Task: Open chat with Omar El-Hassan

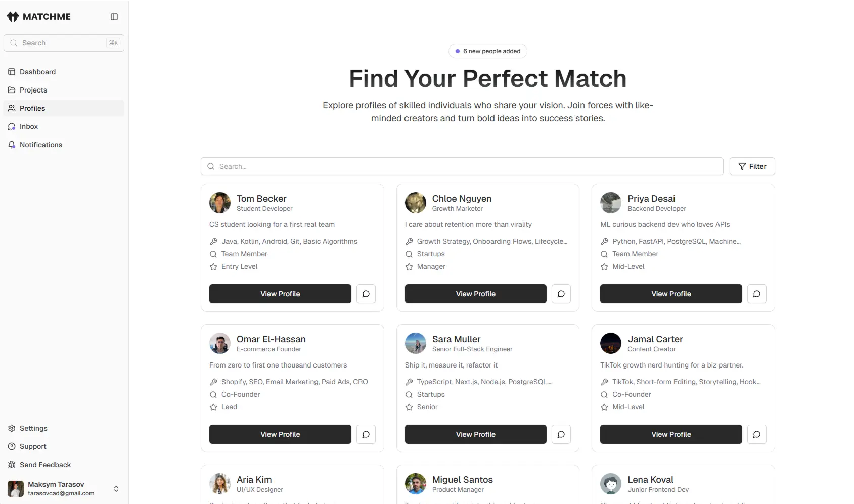Action: pyautogui.click(x=366, y=434)
